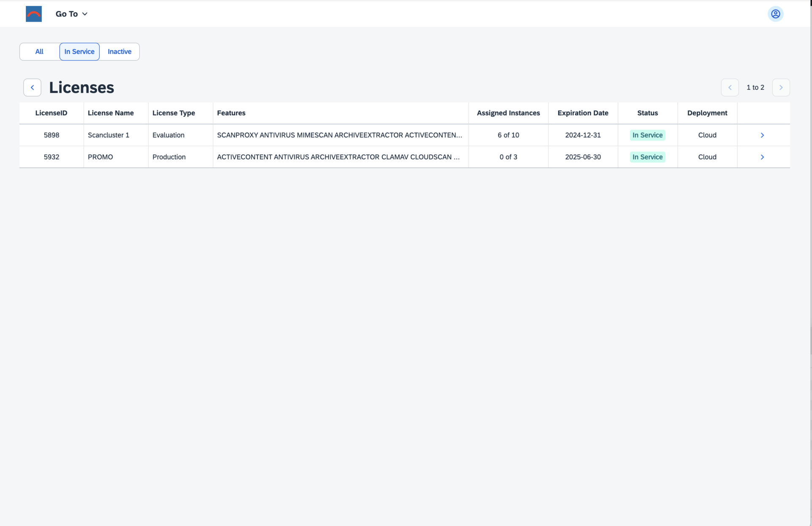This screenshot has height=526, width=812.
Task: Go to next page of licenses
Action: [x=781, y=88]
